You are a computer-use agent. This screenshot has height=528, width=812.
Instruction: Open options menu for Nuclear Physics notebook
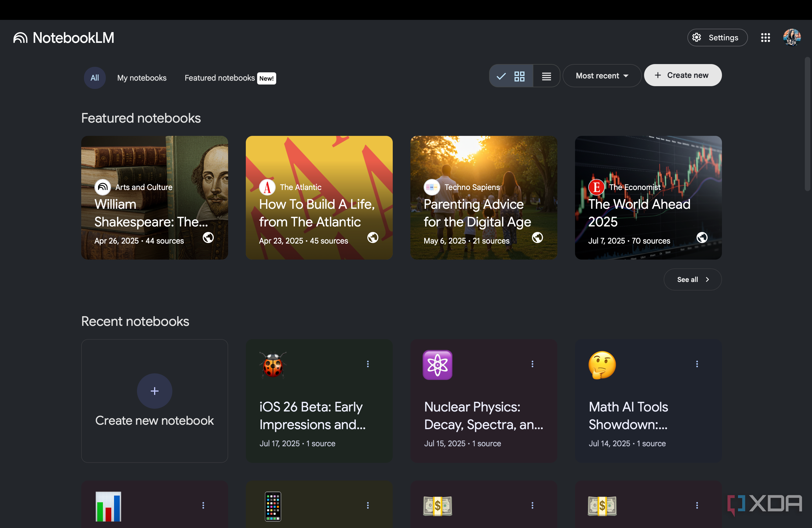click(532, 364)
